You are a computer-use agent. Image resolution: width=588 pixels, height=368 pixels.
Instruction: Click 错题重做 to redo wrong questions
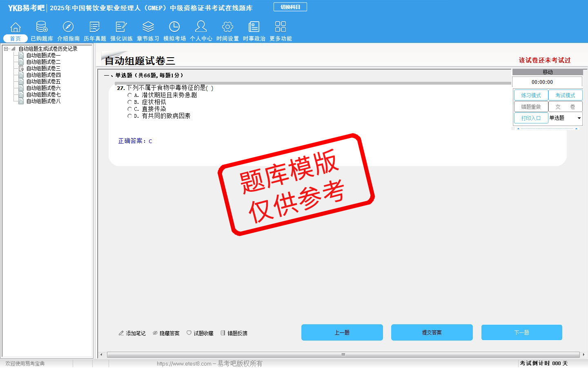click(531, 107)
